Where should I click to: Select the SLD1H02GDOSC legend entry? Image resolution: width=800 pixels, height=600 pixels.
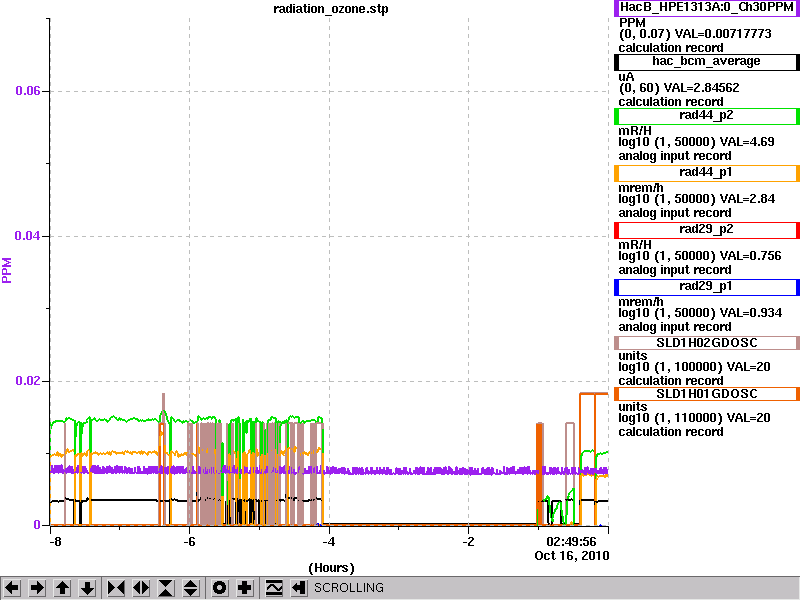click(x=707, y=343)
